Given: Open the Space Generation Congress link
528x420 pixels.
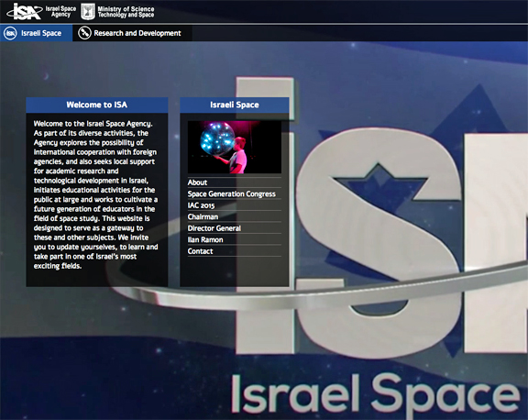Looking at the screenshot, I should (x=232, y=194).
